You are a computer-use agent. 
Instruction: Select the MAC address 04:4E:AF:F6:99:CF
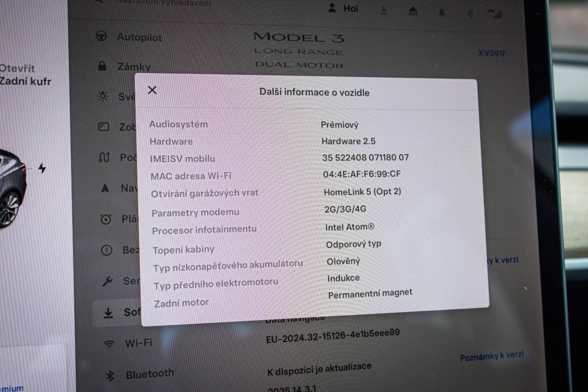pos(362,174)
